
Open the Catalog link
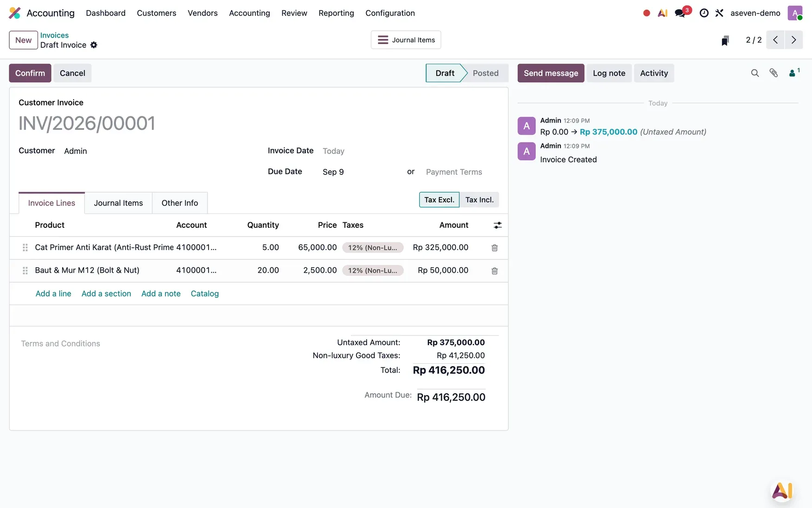pos(205,294)
